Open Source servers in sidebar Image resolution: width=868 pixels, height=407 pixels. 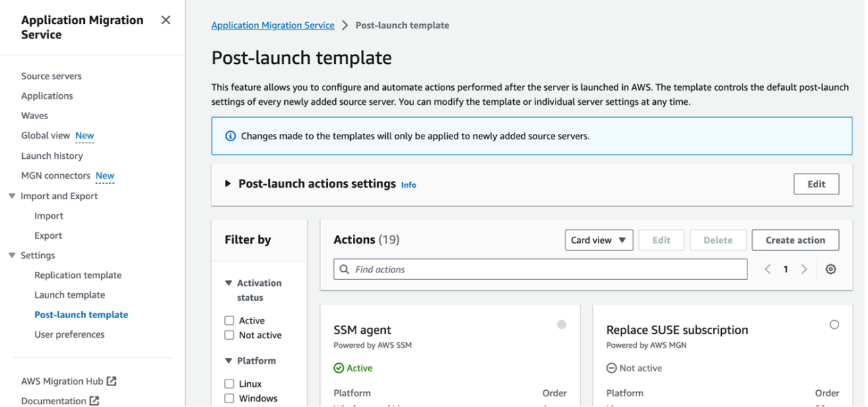[51, 76]
